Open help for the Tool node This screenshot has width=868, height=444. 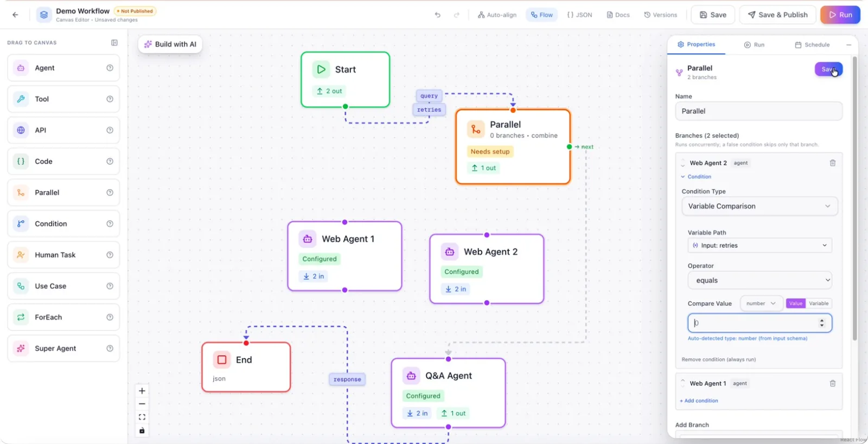click(x=110, y=99)
